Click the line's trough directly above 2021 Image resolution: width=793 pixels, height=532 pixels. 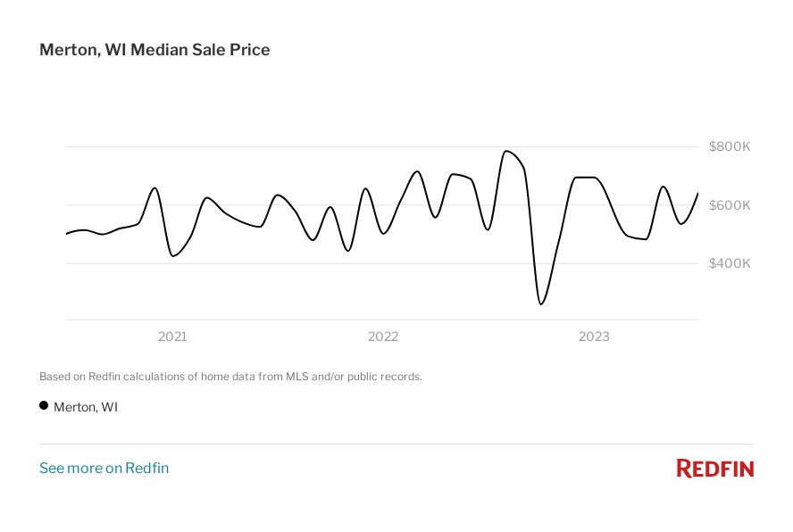coord(172,256)
